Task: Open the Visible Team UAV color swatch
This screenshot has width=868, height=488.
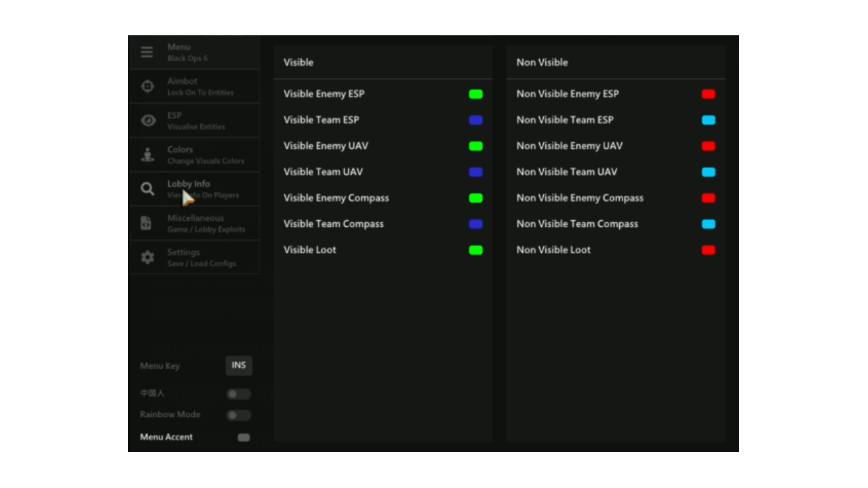Action: point(476,172)
